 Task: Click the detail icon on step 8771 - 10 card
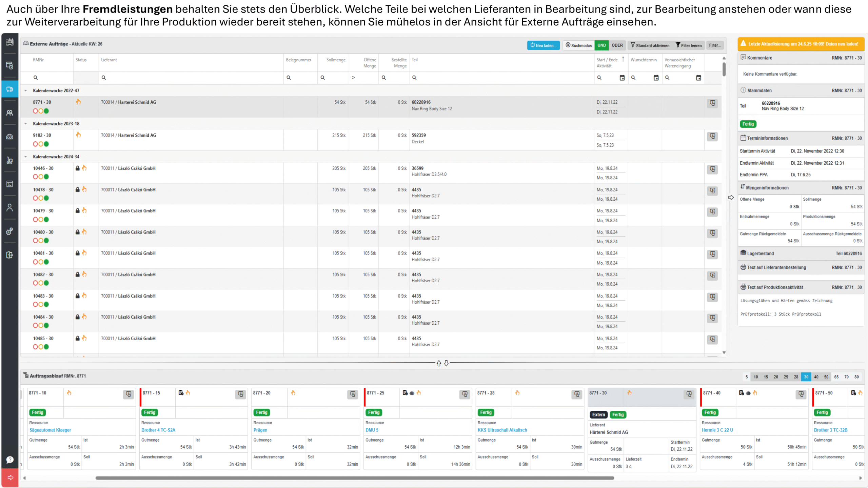coord(129,394)
